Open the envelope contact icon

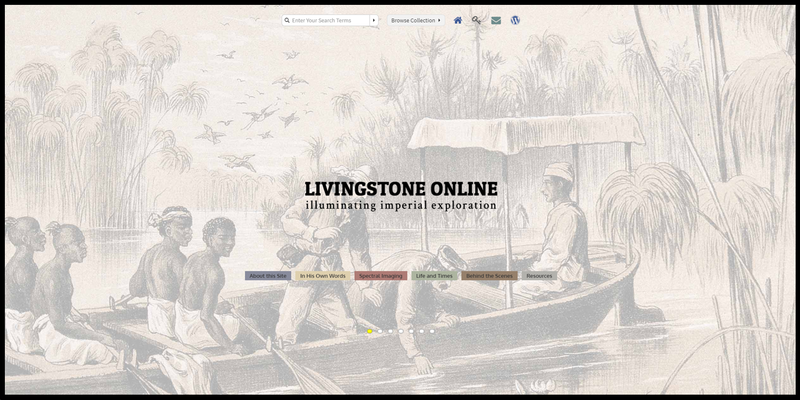coord(496,20)
